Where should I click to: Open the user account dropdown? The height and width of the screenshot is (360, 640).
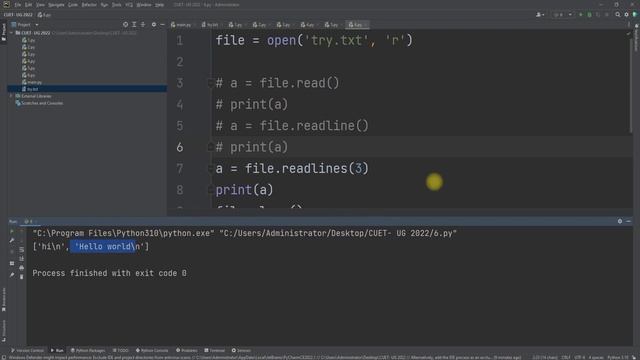[x=540, y=15]
